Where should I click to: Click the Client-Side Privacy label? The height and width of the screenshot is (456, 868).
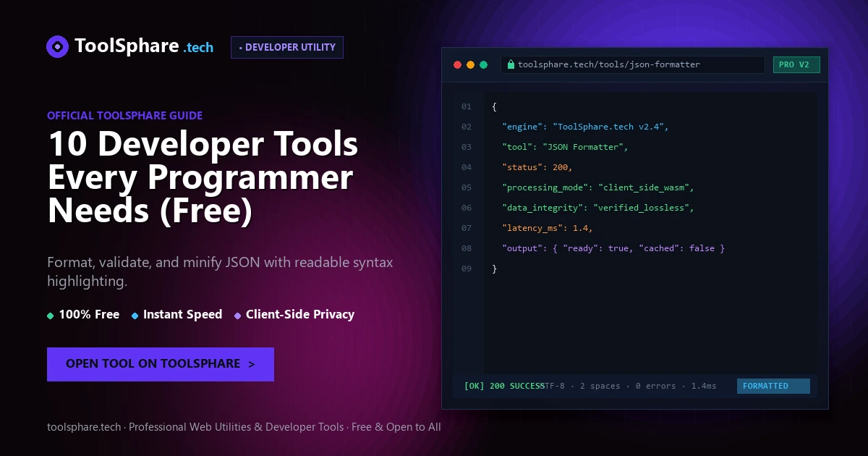[300, 314]
